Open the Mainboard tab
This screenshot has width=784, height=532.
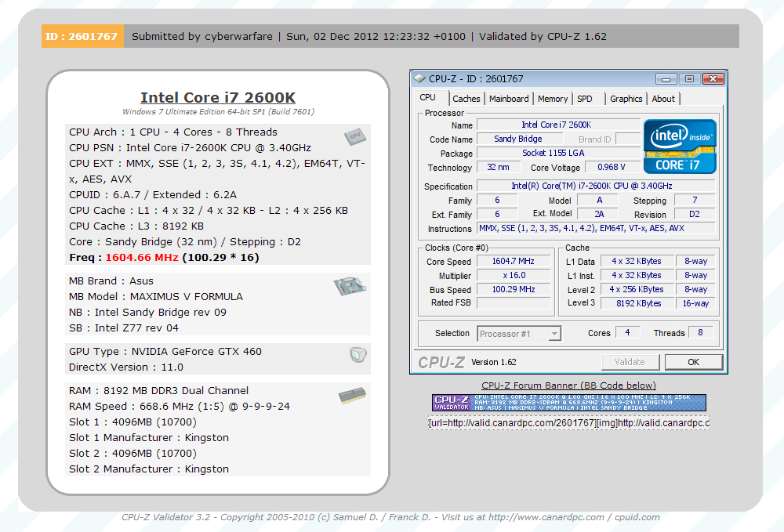(509, 99)
